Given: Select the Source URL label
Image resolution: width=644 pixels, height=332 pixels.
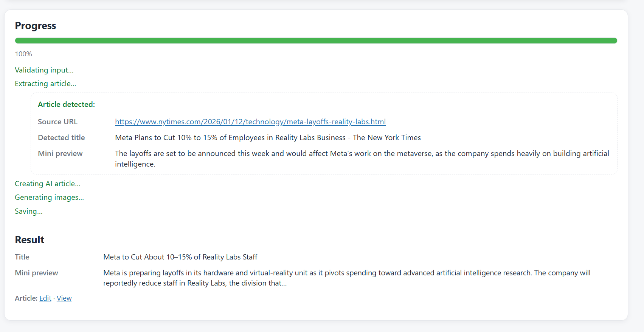Looking at the screenshot, I should (x=57, y=122).
